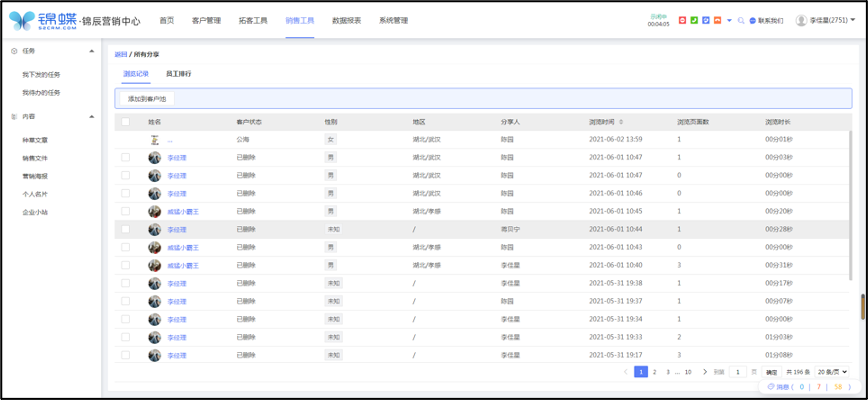
Task: Open the 首页 menu
Action: click(167, 20)
